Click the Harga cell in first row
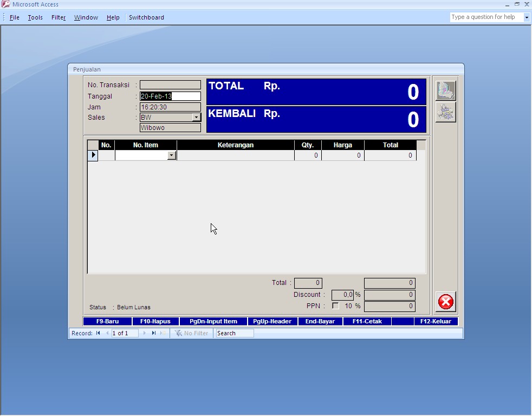This screenshot has height=416, width=532. coord(343,155)
